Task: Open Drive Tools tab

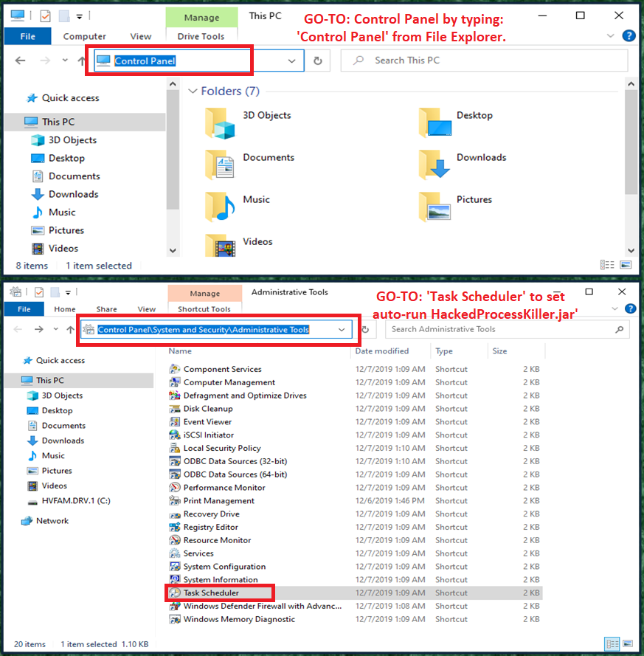Action: (x=201, y=36)
